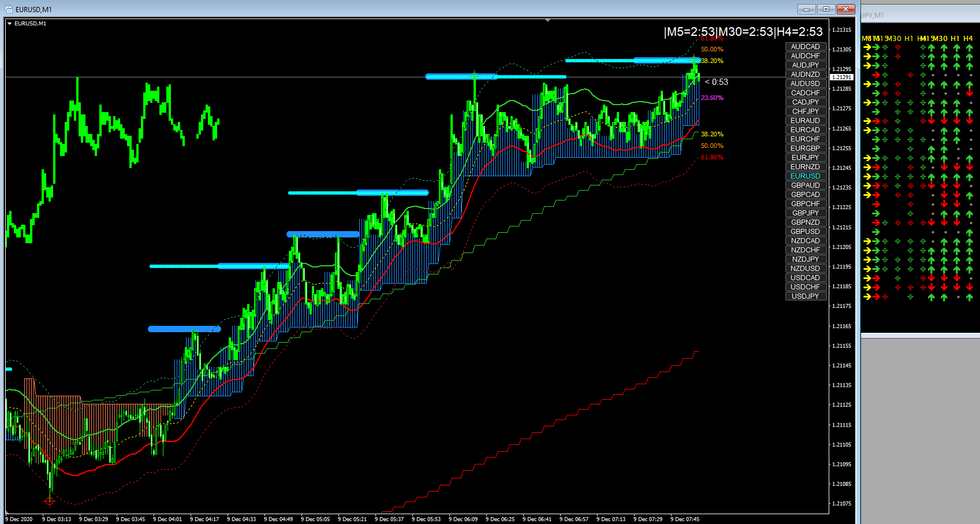Open the USDJPY symbol button
980x524 pixels.
point(806,296)
